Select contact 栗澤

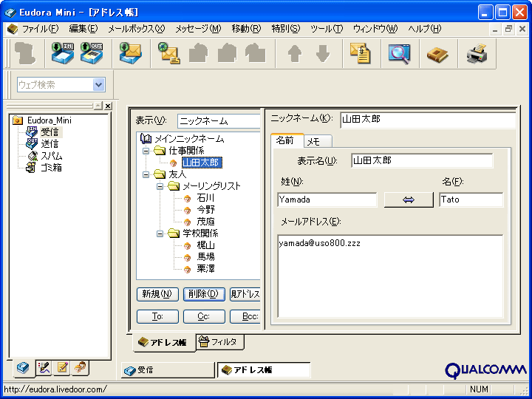(x=205, y=269)
